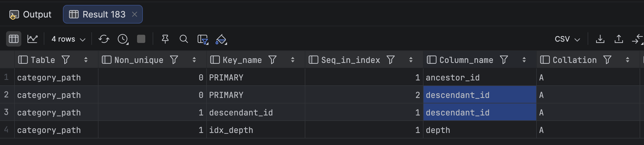Open the table coloring options

point(221,39)
